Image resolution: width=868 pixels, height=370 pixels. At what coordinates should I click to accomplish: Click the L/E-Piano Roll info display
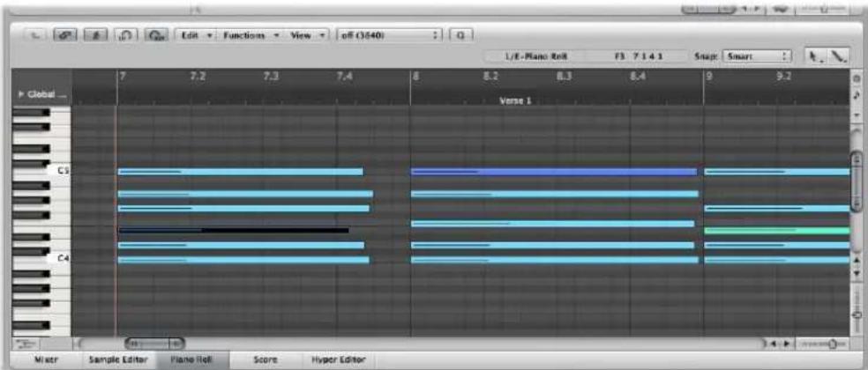[x=536, y=55]
